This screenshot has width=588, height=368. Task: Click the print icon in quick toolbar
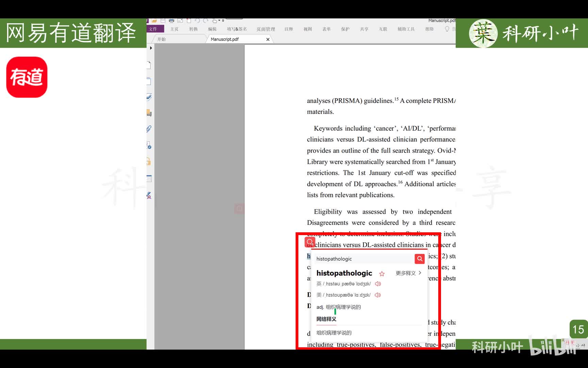point(171,21)
